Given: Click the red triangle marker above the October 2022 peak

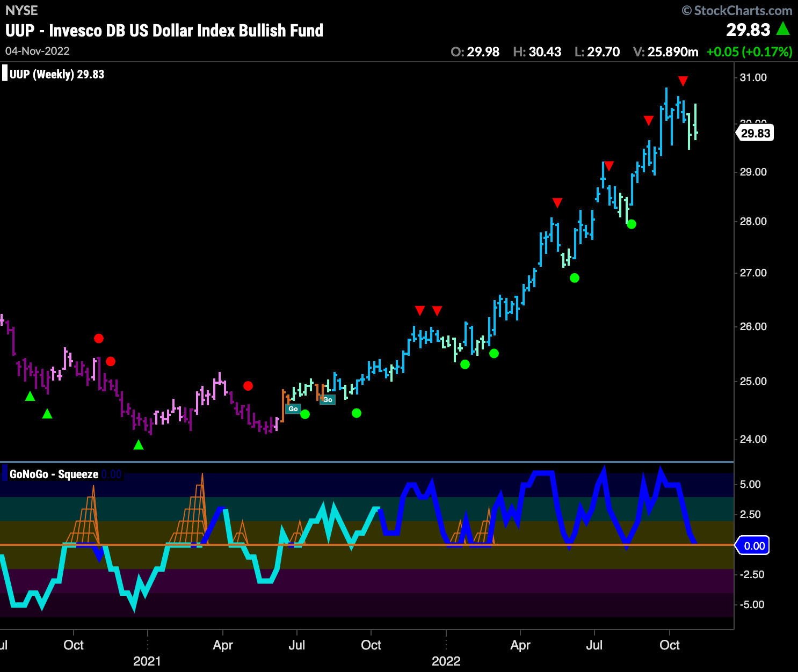Looking at the screenshot, I should pyautogui.click(x=683, y=81).
